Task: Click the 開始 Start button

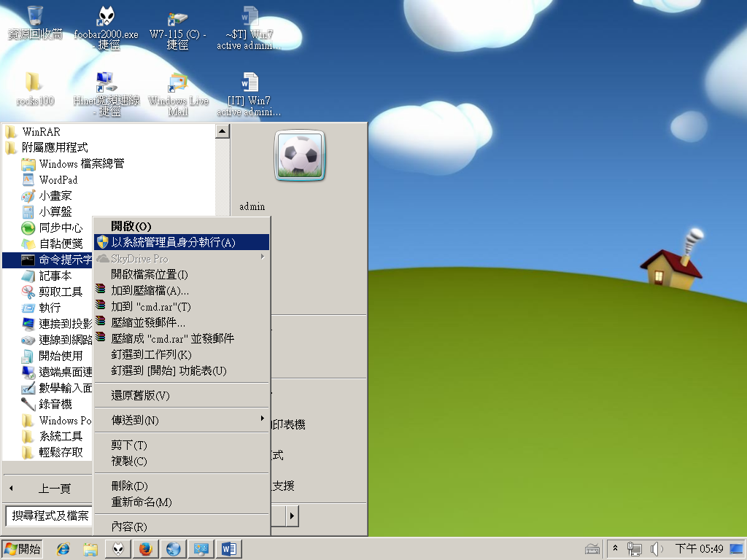Action: [22, 549]
